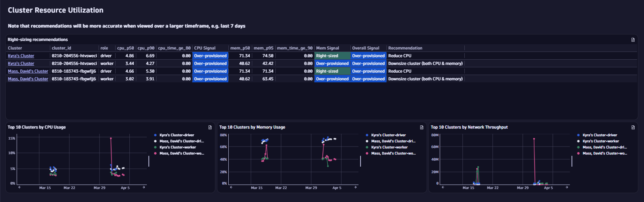Image resolution: width=644 pixels, height=202 pixels.
Task: Sort table by mem_time_ge_90 column header
Action: point(295,48)
